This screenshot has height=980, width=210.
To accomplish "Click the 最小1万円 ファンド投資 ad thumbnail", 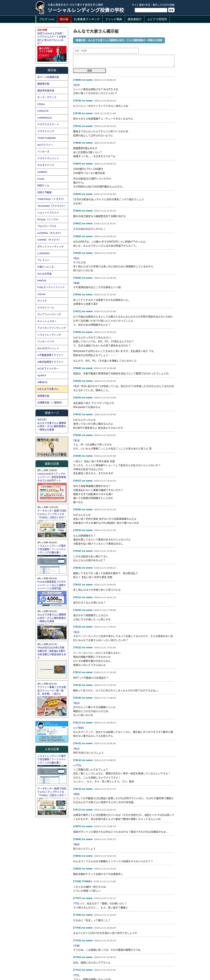I will [52, 54].
